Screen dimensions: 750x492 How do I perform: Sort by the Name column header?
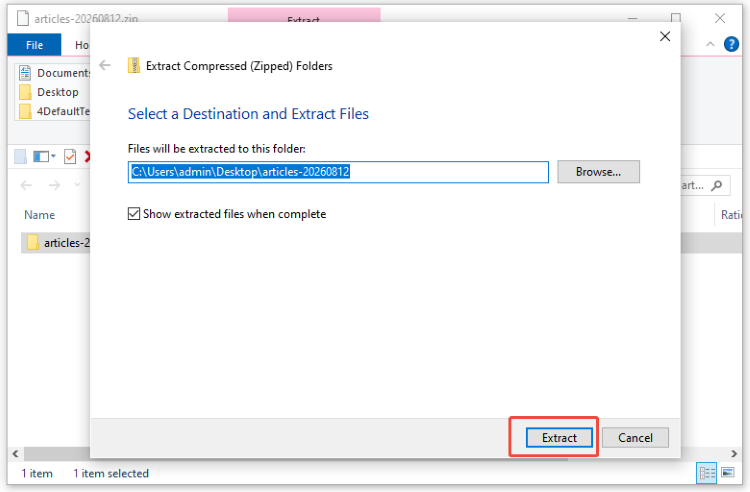coord(40,215)
